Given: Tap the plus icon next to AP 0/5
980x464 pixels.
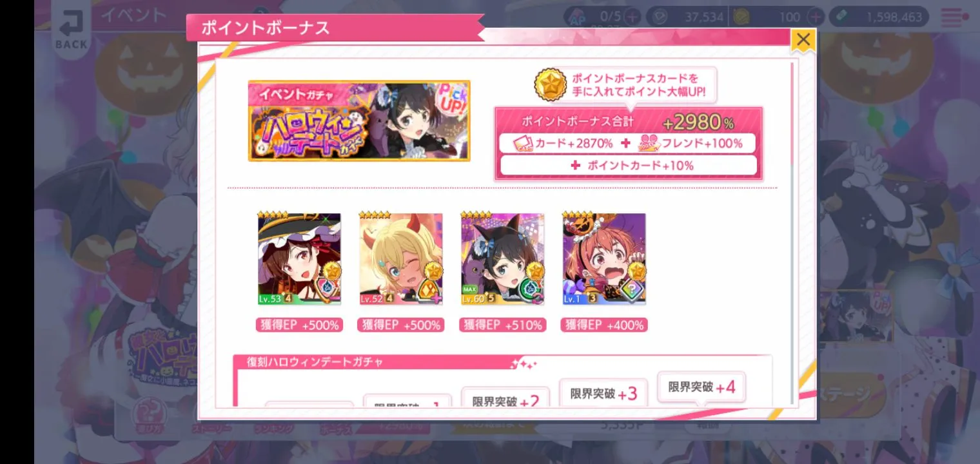Looking at the screenshot, I should 632,17.
